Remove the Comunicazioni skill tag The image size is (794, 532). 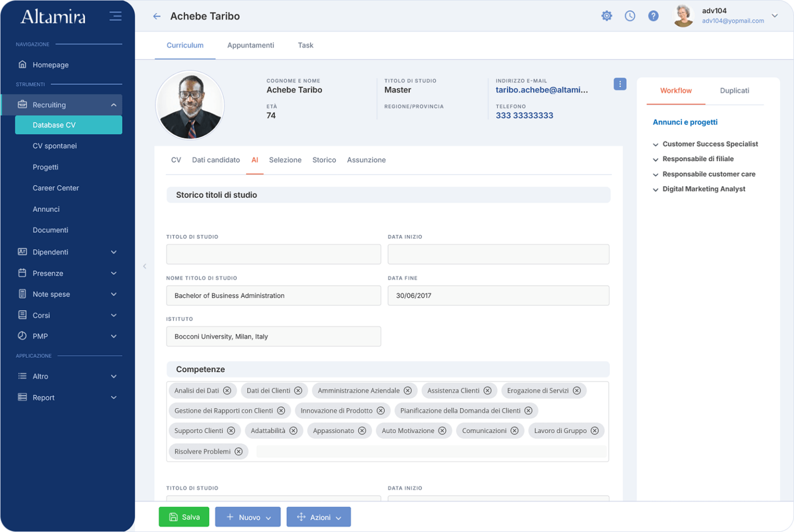pos(514,431)
